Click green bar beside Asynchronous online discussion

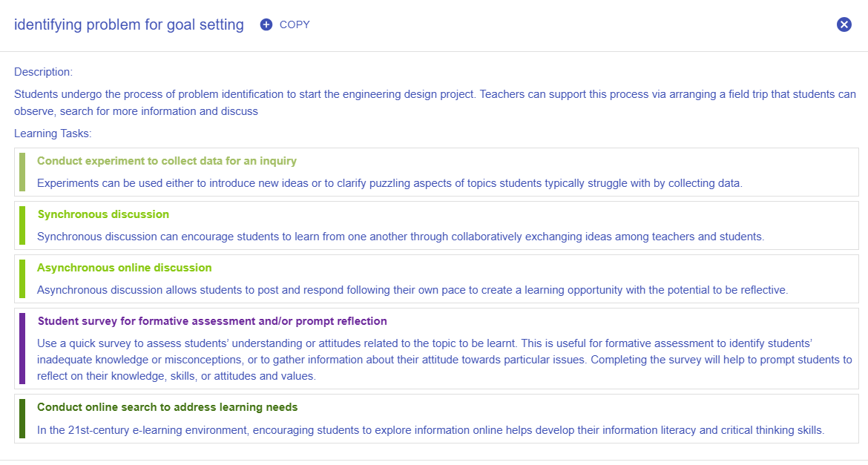(x=22, y=279)
